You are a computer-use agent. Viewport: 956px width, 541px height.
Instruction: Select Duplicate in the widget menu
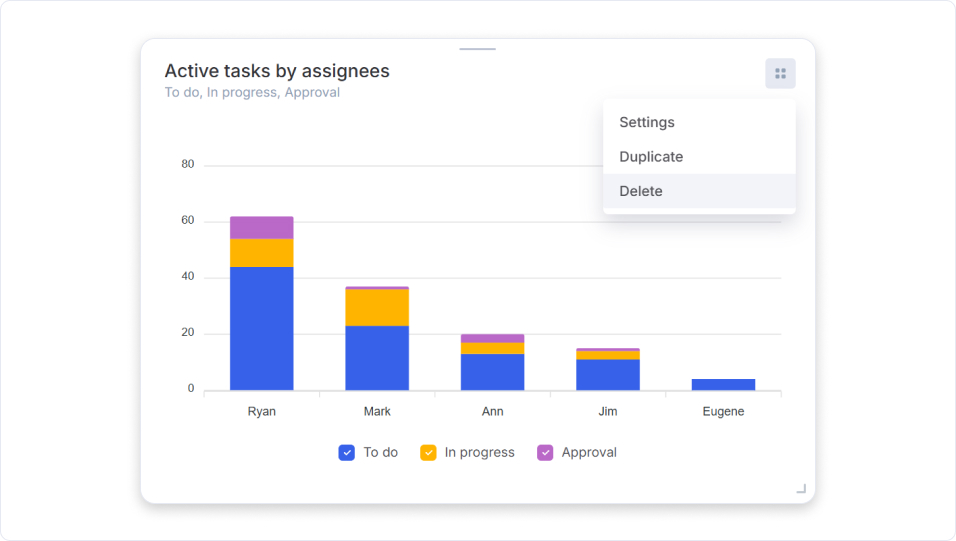[x=651, y=157]
